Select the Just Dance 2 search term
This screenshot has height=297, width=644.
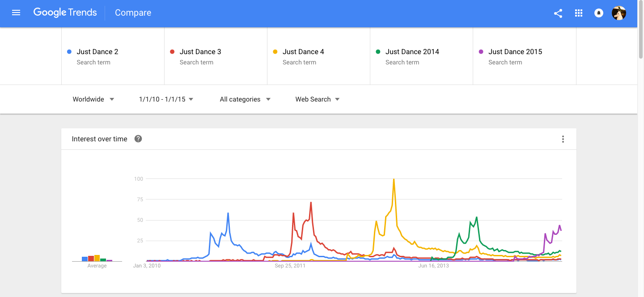(x=97, y=52)
